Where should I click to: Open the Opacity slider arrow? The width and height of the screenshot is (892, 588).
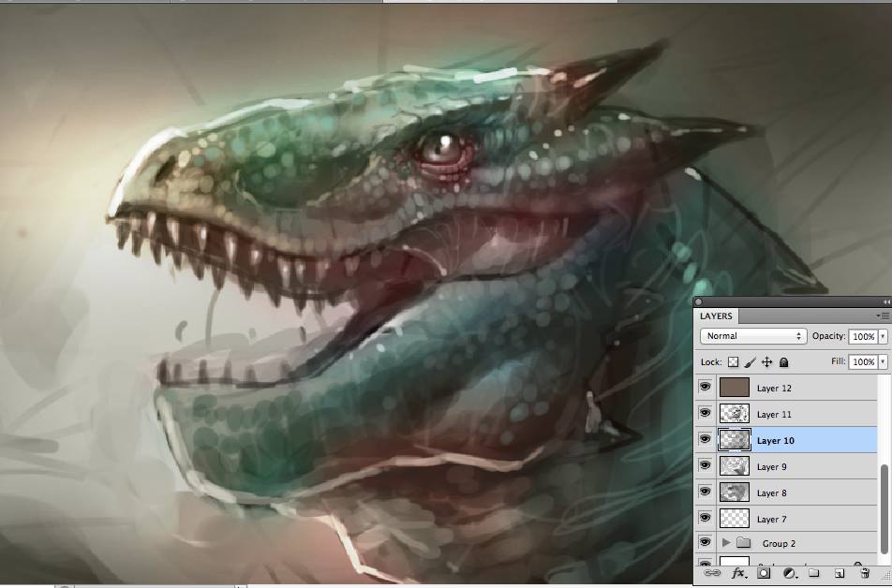(883, 337)
